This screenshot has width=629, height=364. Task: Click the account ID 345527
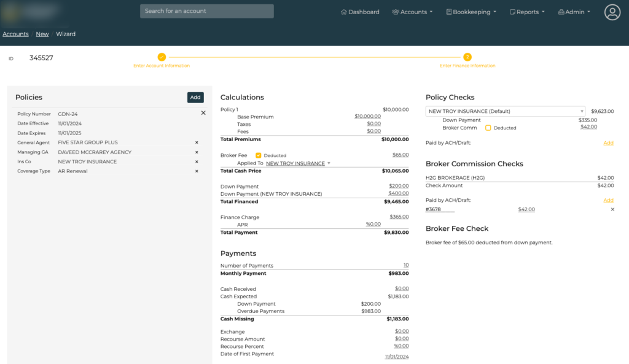click(x=41, y=58)
